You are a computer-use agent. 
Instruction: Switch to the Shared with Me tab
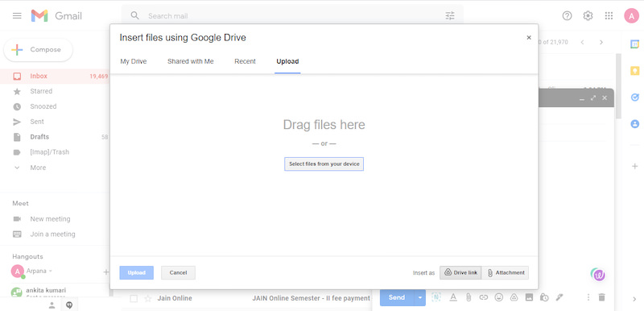191,61
